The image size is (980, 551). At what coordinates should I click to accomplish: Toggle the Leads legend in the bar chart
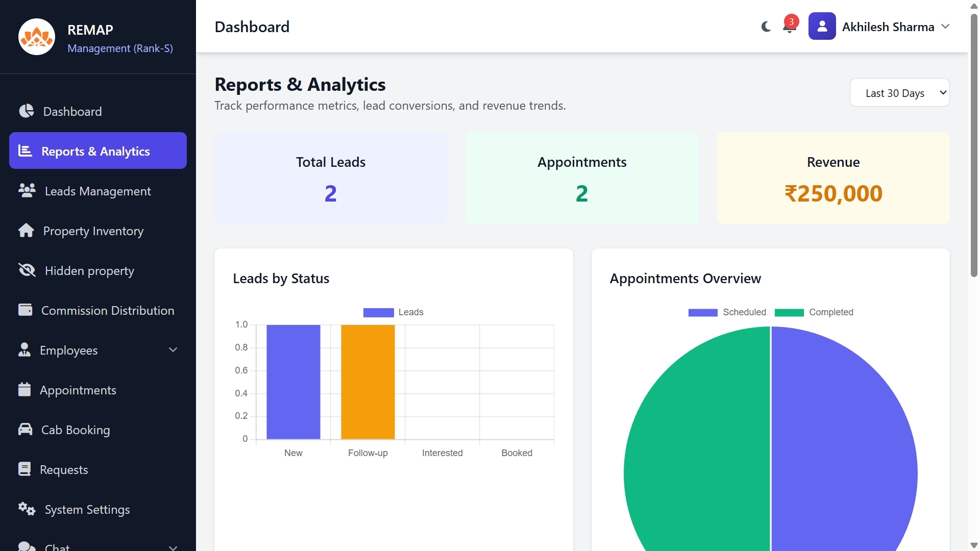[393, 312]
